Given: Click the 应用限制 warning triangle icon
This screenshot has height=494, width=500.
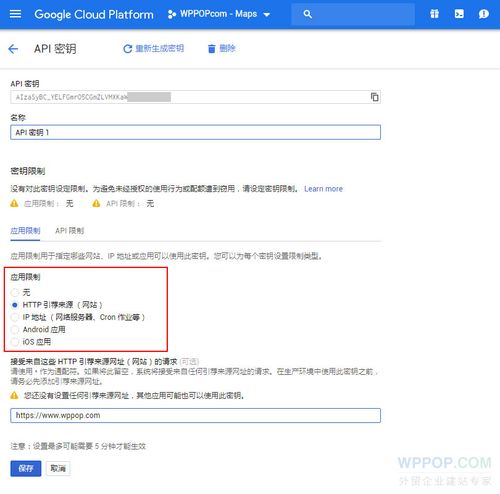Looking at the screenshot, I should 14,203.
